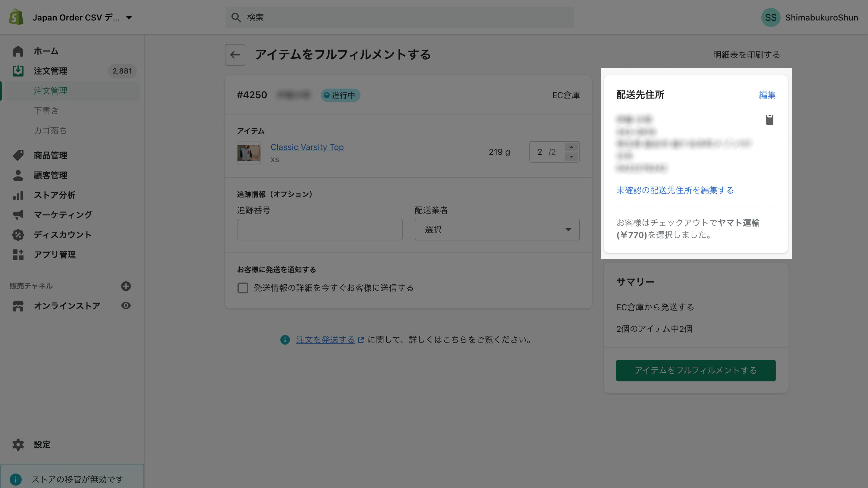Screen dimensions: 868x488
Task: Open the Japan Order CSV store switcher
Action: coord(82,17)
